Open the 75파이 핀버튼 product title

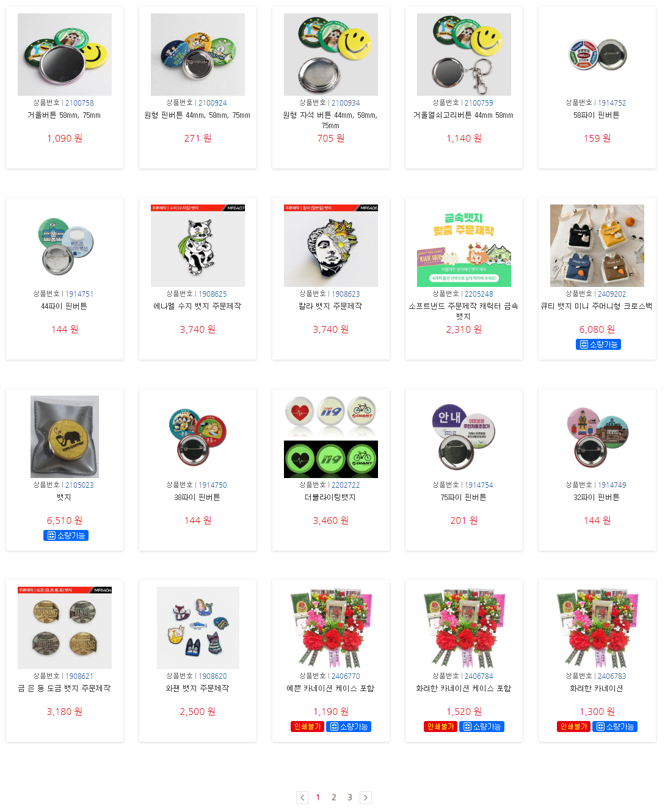point(464,498)
